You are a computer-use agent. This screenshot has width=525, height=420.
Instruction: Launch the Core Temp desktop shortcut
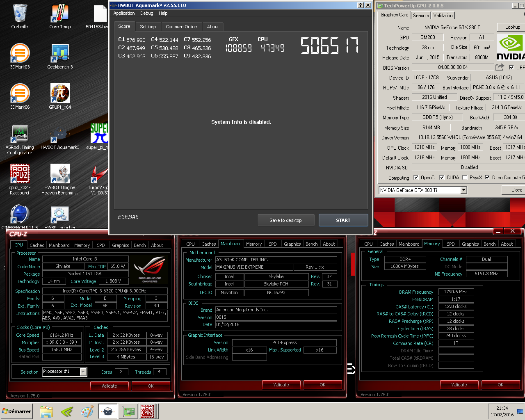click(60, 16)
